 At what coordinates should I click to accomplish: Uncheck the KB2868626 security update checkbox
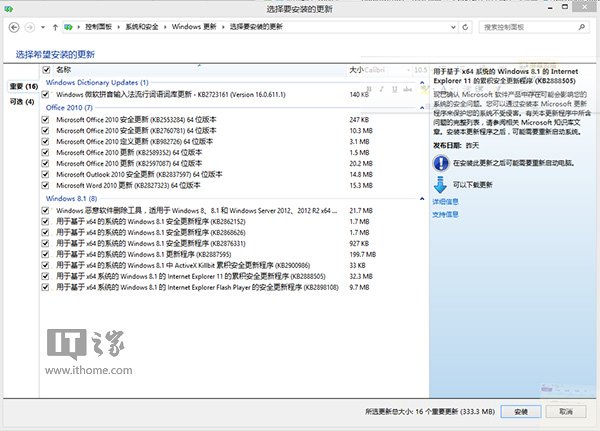[45, 233]
